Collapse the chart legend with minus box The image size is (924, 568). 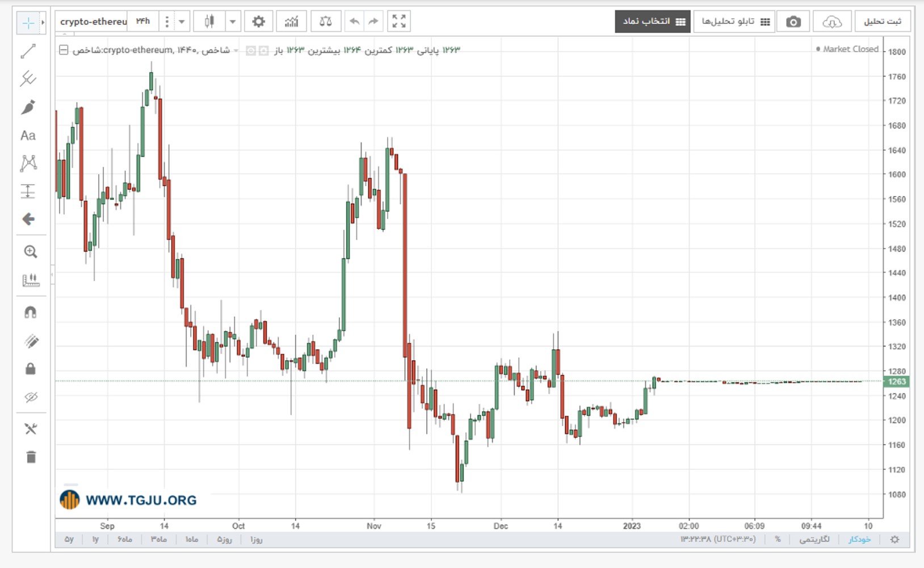(x=64, y=50)
